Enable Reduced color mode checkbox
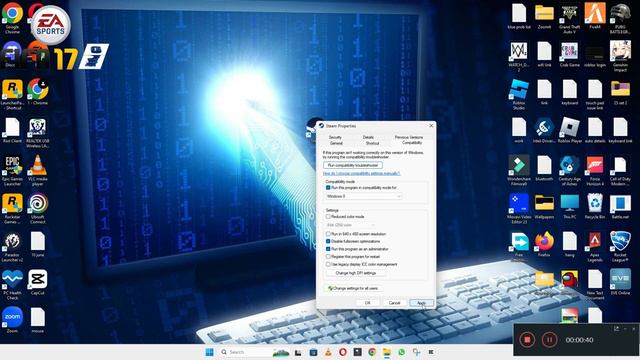The image size is (640, 360). (328, 216)
